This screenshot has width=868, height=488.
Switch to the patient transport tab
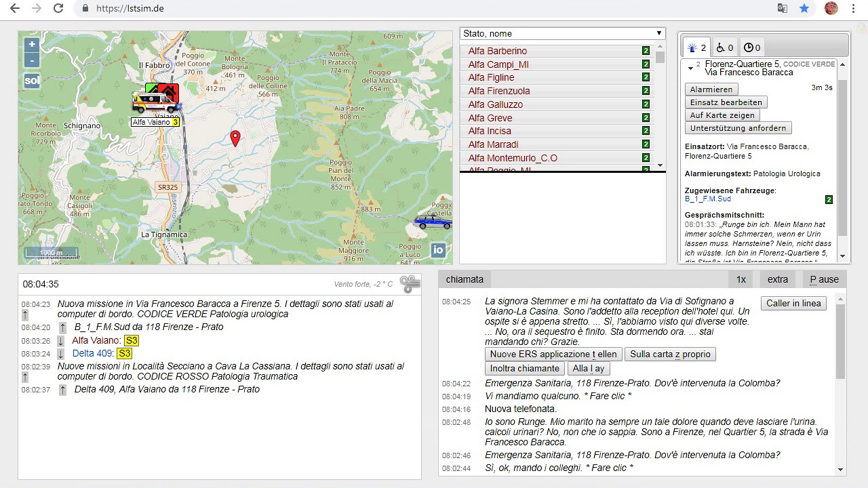click(724, 47)
